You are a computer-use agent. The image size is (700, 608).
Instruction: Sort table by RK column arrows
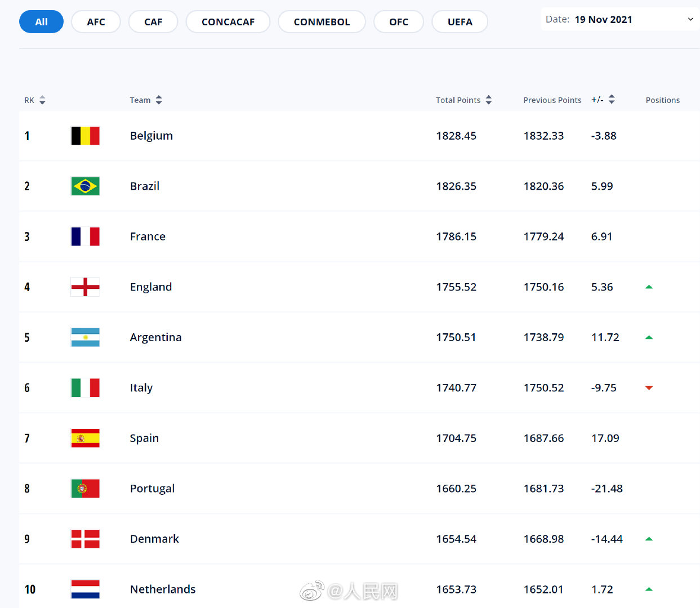tap(42, 100)
